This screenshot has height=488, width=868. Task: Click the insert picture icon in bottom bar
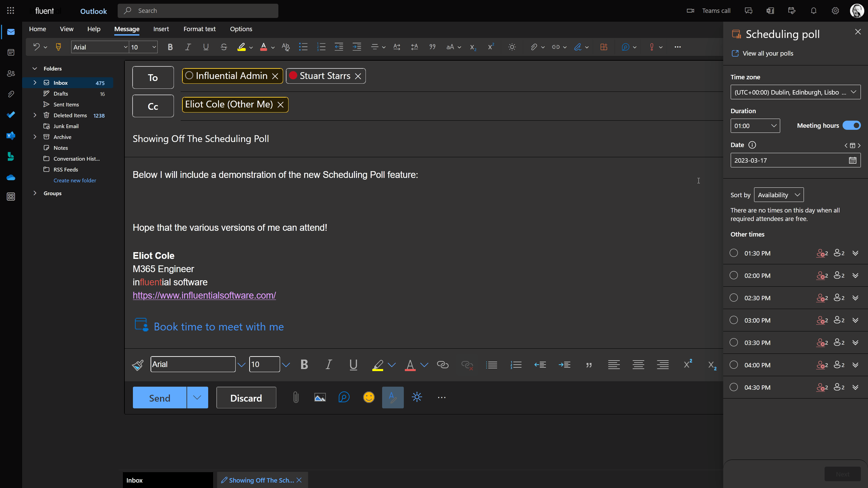(320, 397)
